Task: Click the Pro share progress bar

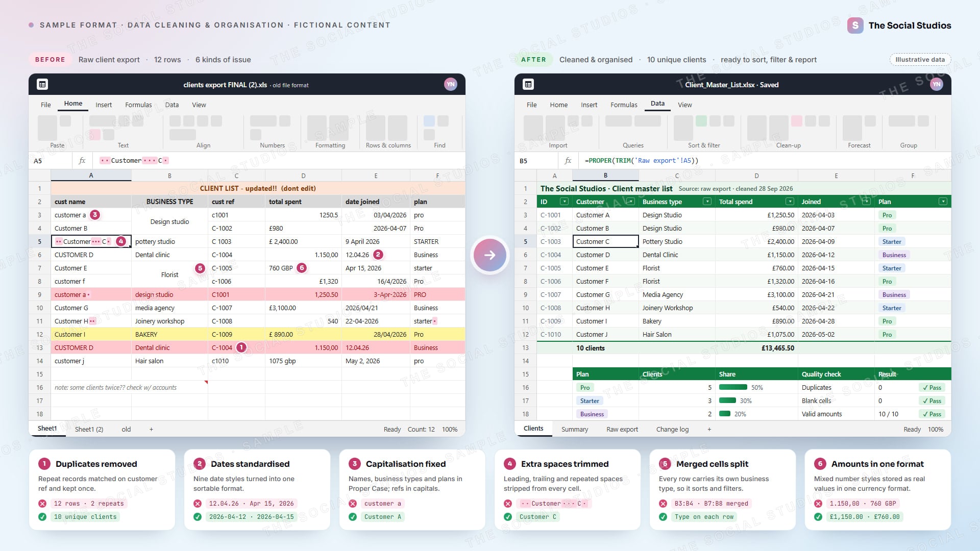Action: tap(733, 388)
